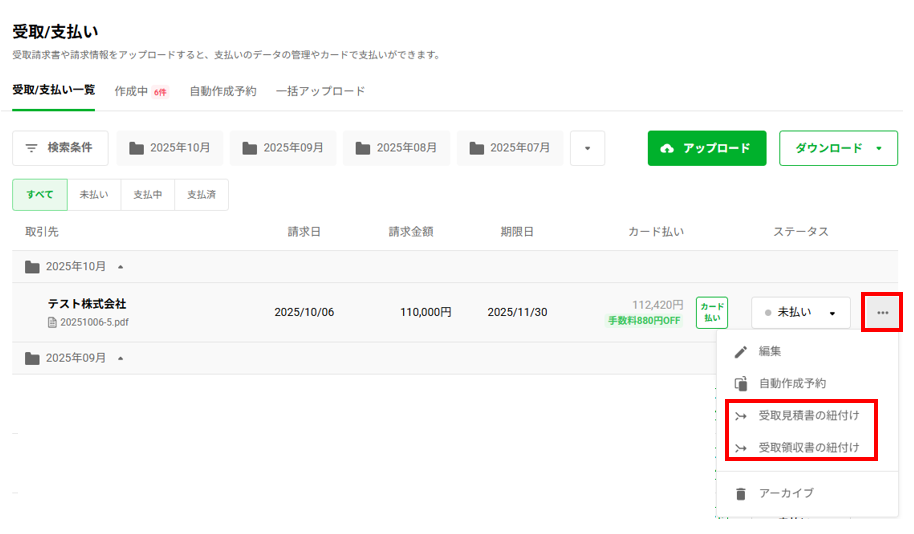This screenshot has width=914, height=534.
Task: Click the アップロード button
Action: tap(706, 148)
